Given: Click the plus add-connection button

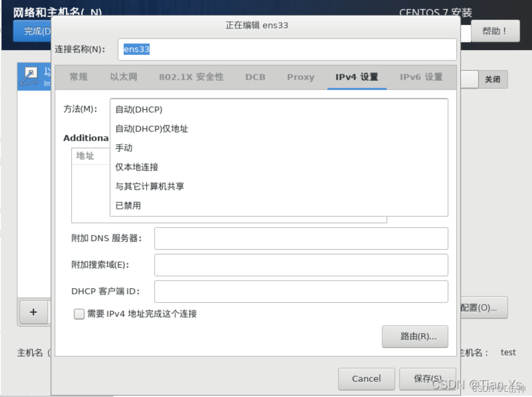Looking at the screenshot, I should tap(33, 312).
